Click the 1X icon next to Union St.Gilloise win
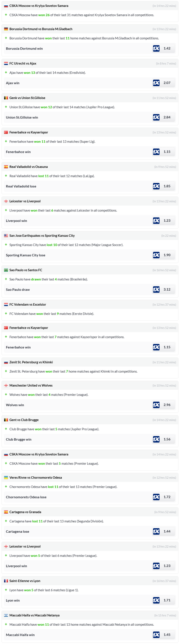 point(156,117)
